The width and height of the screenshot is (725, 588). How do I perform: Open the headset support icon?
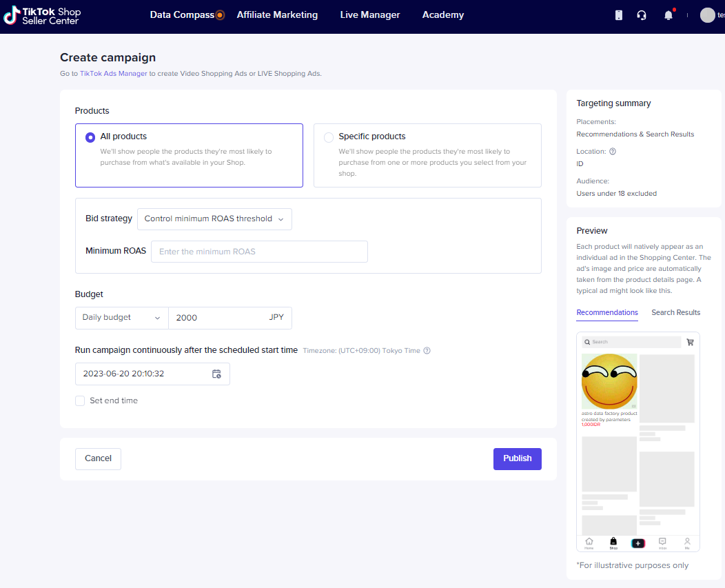(x=642, y=15)
